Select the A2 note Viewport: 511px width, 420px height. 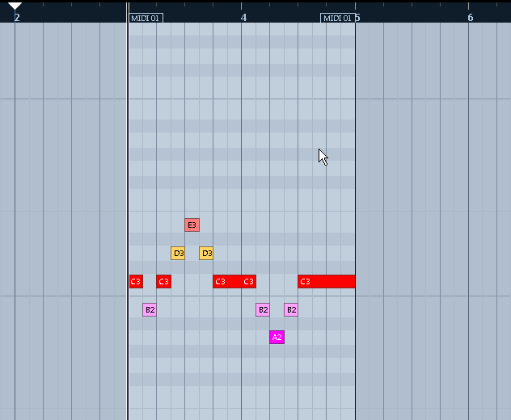coord(277,338)
